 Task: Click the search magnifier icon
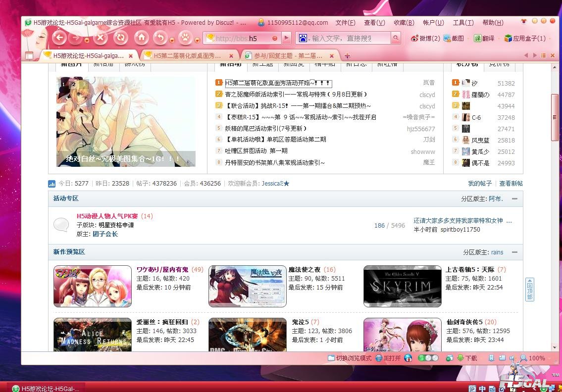396,38
